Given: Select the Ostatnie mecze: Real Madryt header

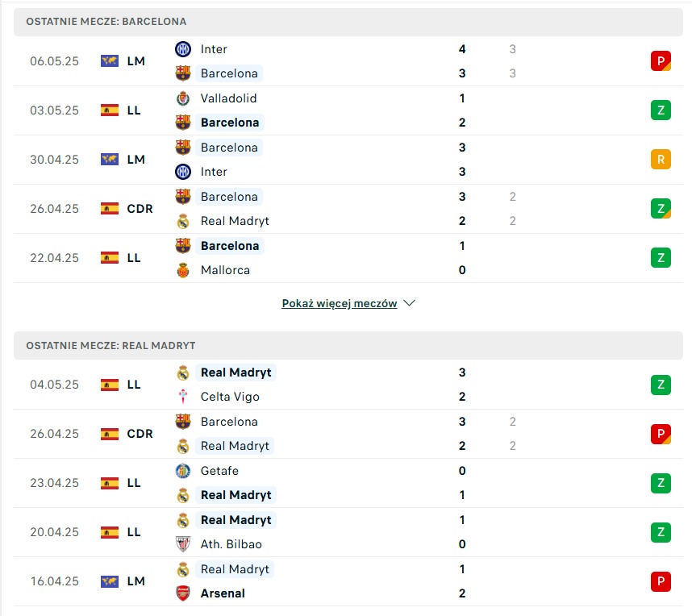Looking at the screenshot, I should coord(348,346).
